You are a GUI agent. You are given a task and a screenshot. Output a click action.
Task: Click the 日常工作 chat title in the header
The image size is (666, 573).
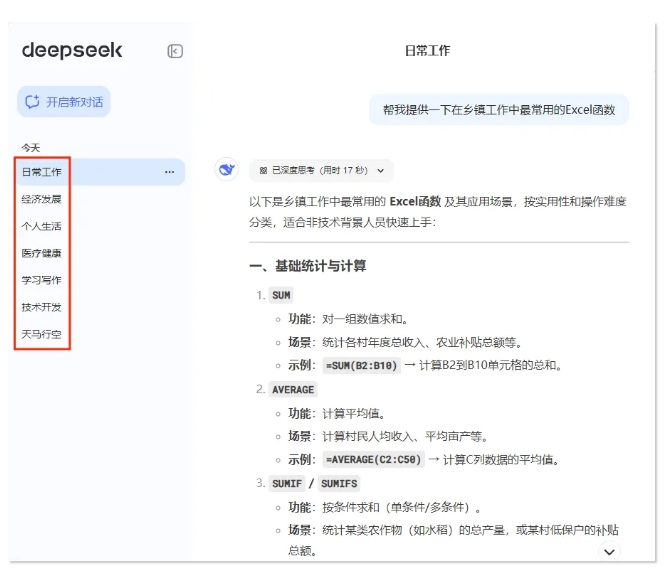[x=427, y=51]
